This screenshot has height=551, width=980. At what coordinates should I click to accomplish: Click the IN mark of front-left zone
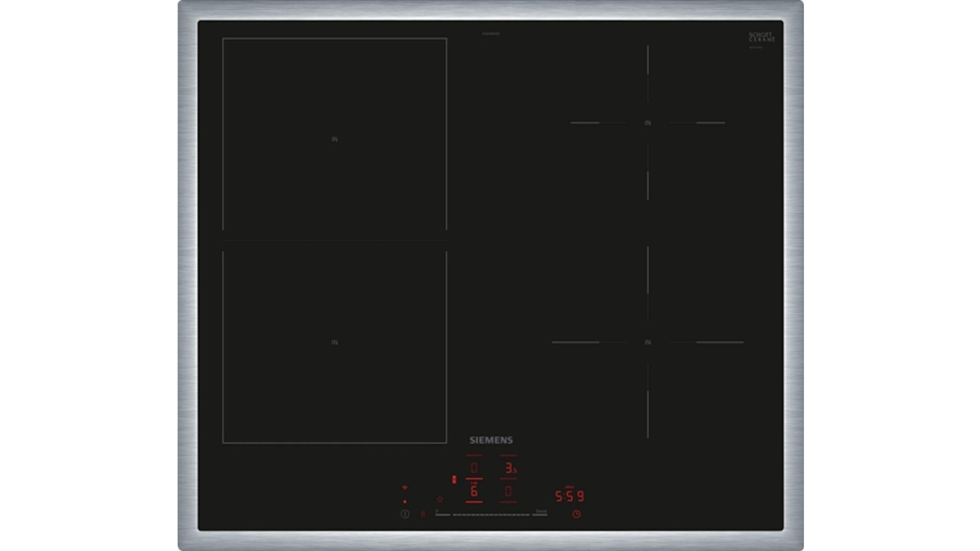click(x=335, y=342)
